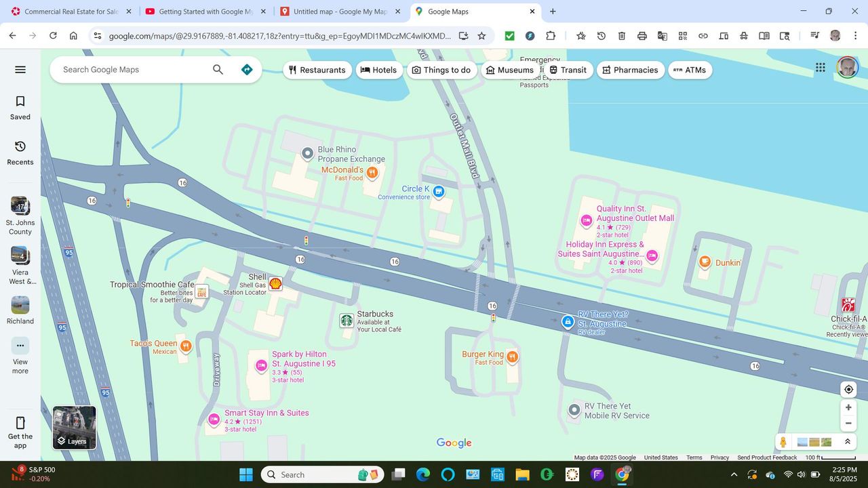The width and height of the screenshot is (868, 488).
Task: Click the search magnifier icon
Action: 218,69
